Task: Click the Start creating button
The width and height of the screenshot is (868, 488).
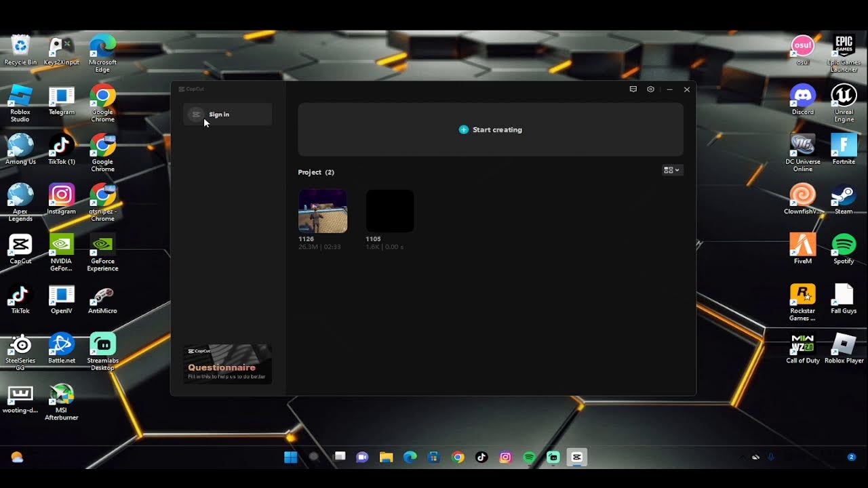Action: (x=490, y=129)
